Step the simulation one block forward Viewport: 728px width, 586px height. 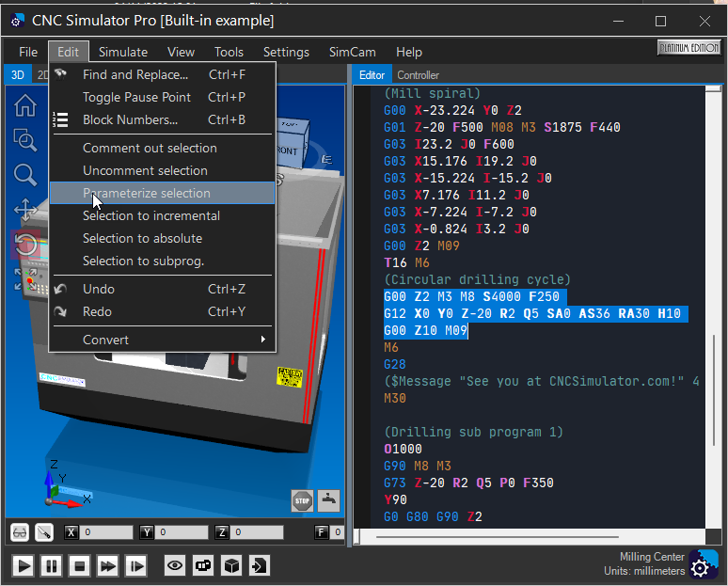click(x=136, y=566)
